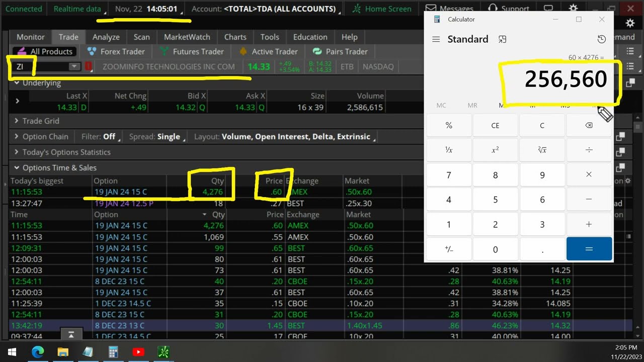Open Microsoft Edge from taskbar
This screenshot has height=362, width=644.
pyautogui.click(x=38, y=352)
